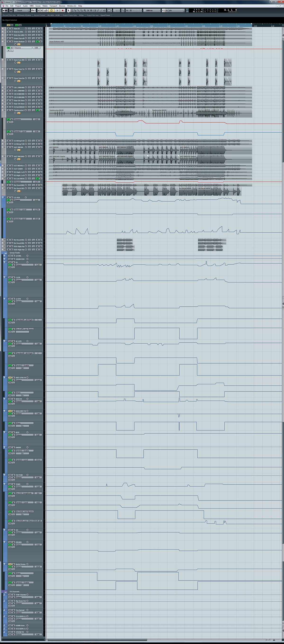Click the AC GTR Volume automation fader

pos(25,344)
